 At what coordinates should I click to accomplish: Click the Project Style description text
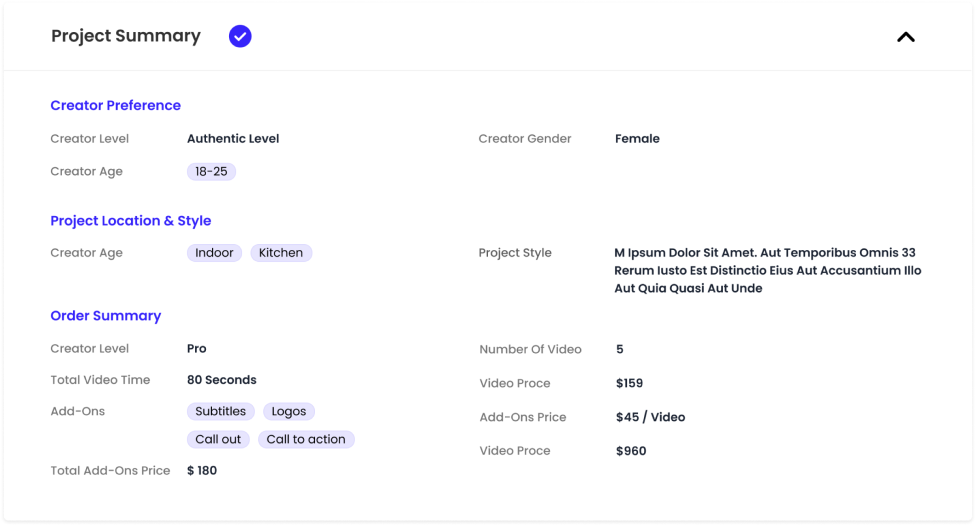click(x=767, y=270)
